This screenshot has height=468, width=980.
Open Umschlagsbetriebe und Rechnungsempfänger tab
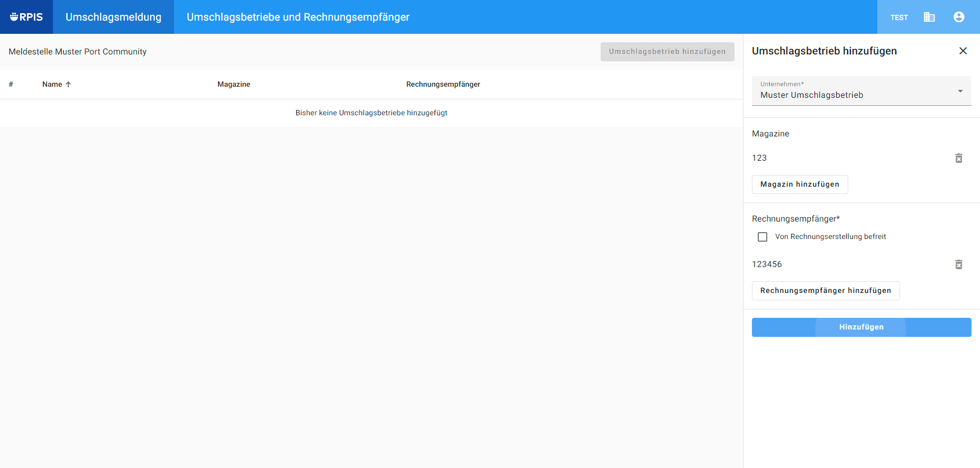[298, 17]
